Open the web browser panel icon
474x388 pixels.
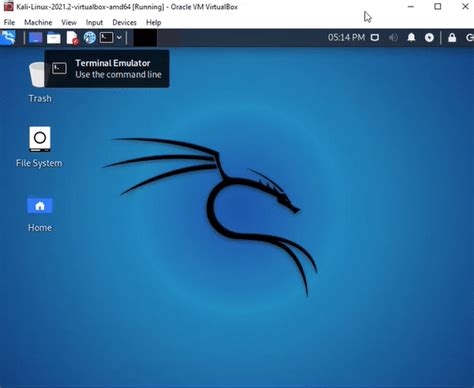89,38
